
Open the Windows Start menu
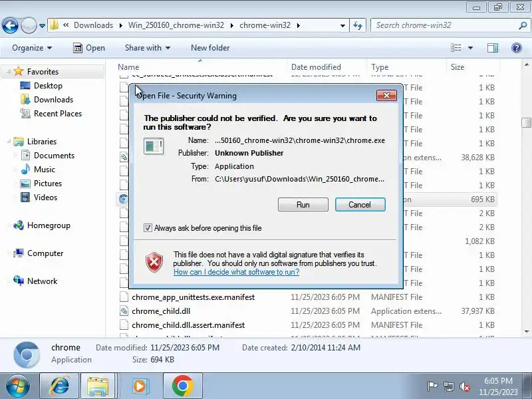point(18,386)
